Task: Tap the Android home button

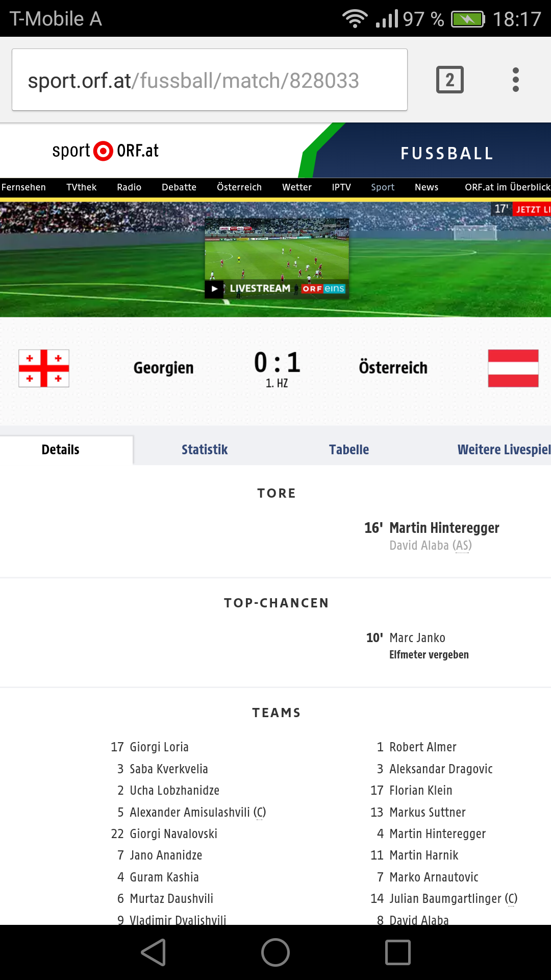Action: (275, 952)
